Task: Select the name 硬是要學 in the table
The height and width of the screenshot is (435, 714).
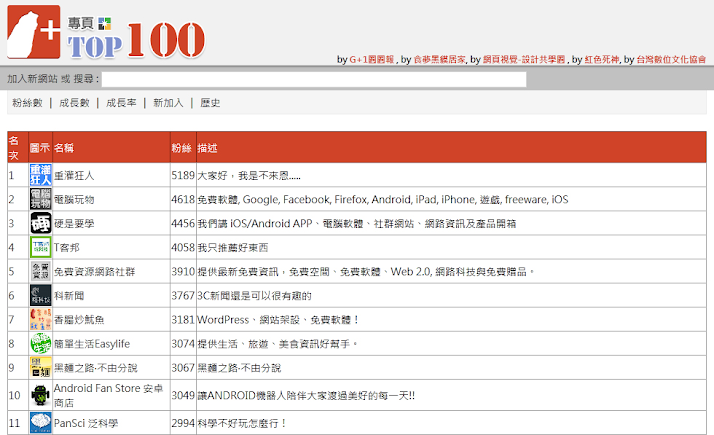Action: tap(74, 224)
